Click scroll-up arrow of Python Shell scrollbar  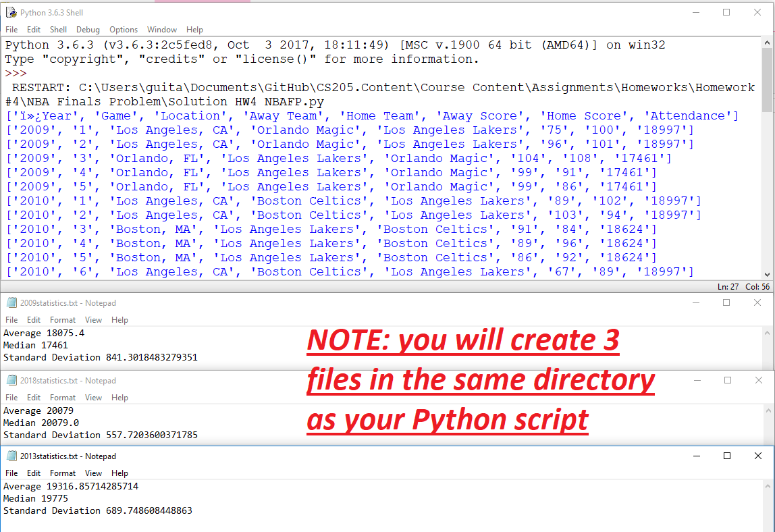[x=767, y=43]
